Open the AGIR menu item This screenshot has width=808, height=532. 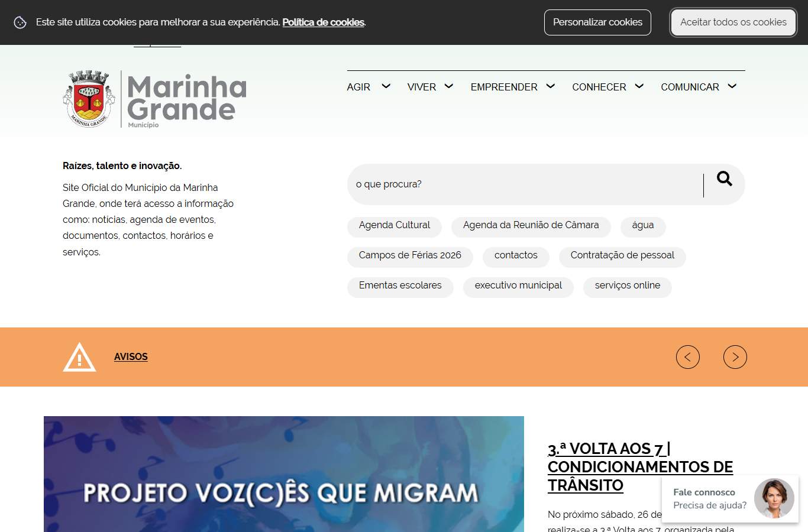point(358,87)
